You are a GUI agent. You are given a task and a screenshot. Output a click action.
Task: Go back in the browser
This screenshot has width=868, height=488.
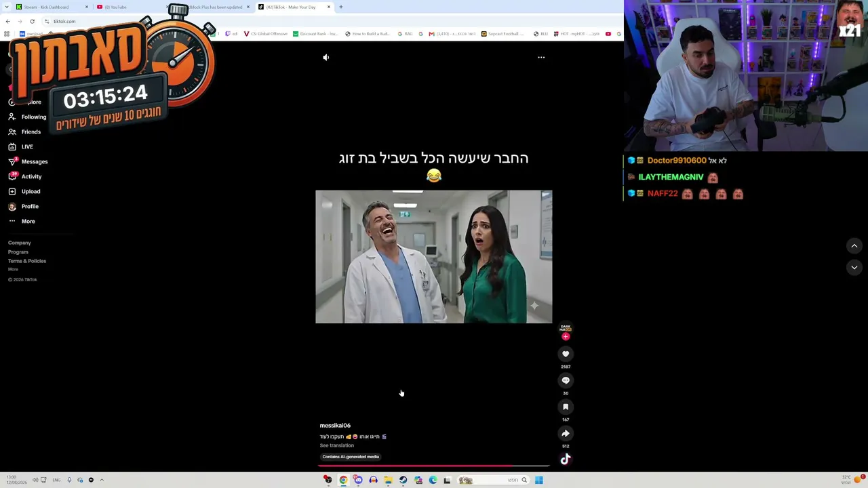click(8, 21)
